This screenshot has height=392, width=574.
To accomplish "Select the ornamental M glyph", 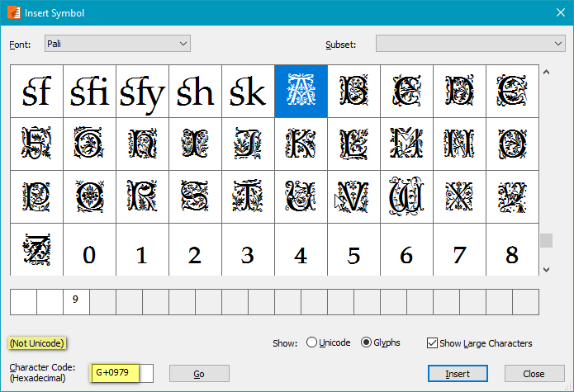I will pos(406,144).
